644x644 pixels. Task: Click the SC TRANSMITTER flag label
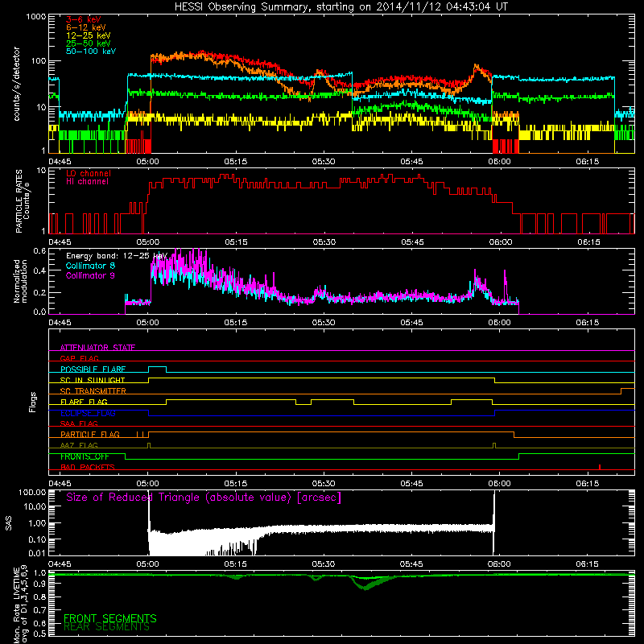(93, 391)
